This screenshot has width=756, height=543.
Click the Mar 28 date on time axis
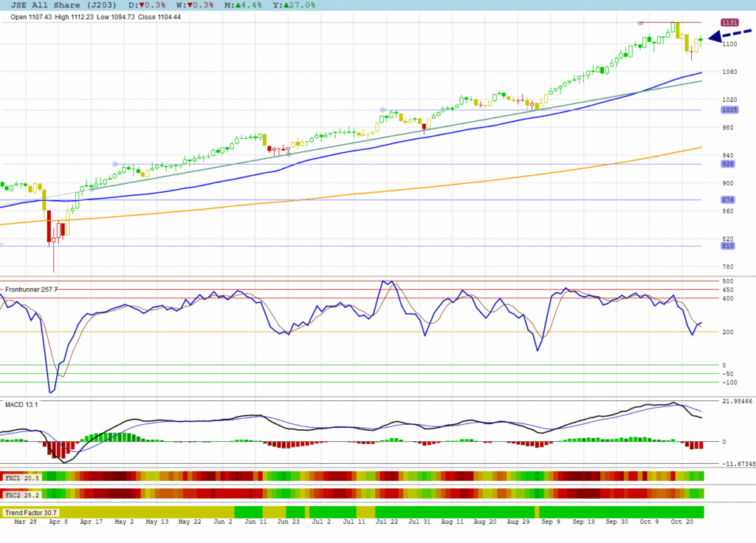26,522
